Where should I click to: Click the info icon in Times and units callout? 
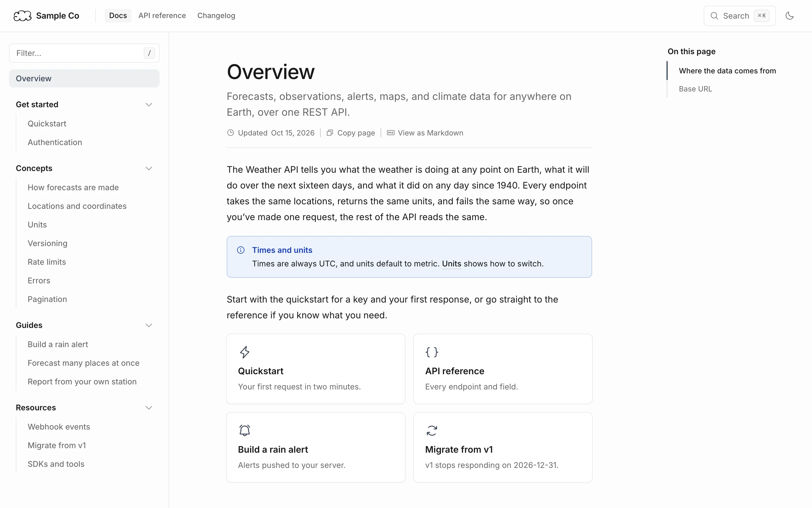(x=240, y=250)
